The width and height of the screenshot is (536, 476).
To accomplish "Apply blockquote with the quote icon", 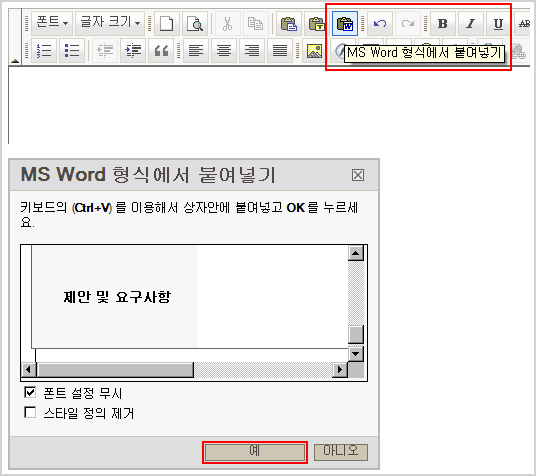I will click(161, 51).
